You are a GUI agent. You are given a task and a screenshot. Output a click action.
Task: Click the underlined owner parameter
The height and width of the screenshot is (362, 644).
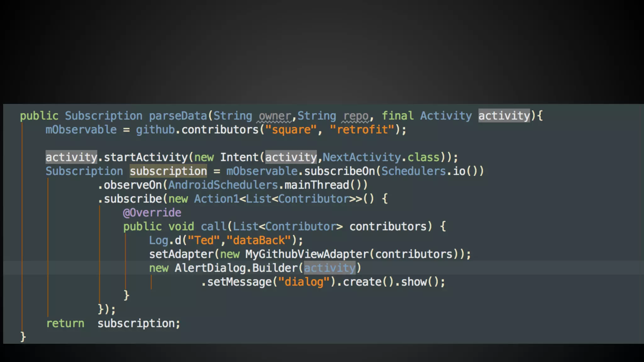[x=275, y=116]
